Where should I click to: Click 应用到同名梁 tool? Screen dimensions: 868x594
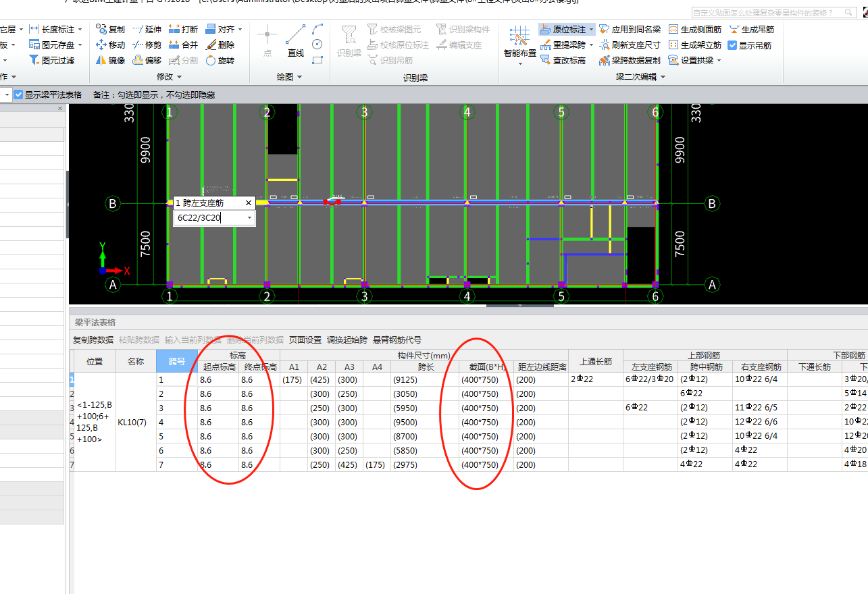[x=630, y=29]
